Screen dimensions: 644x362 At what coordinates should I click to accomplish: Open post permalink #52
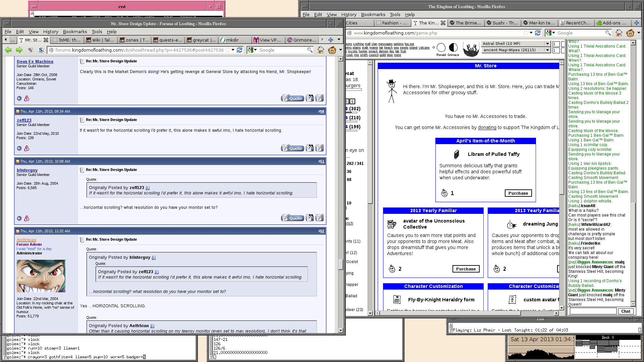[321, 231]
